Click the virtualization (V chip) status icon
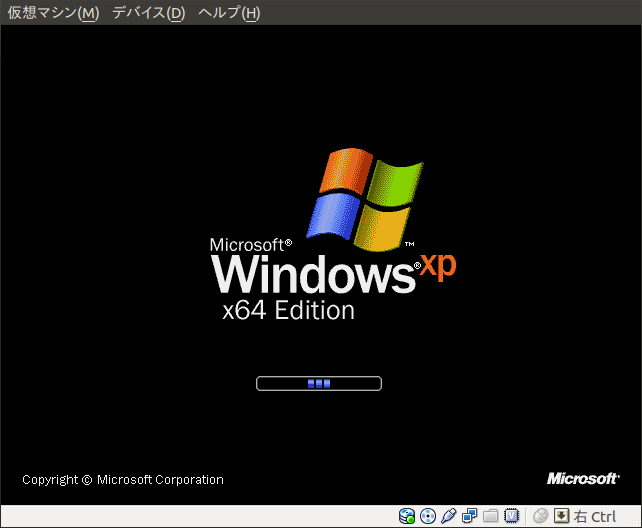The height and width of the screenshot is (528, 642). pyautogui.click(x=511, y=516)
